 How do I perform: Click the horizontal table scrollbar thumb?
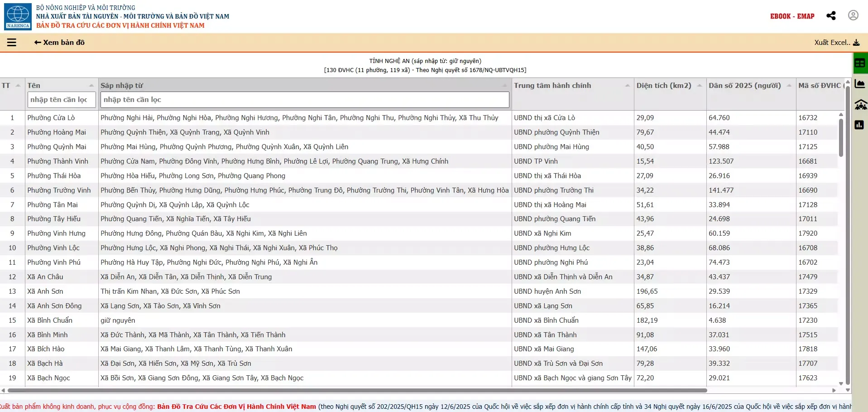coord(358,390)
